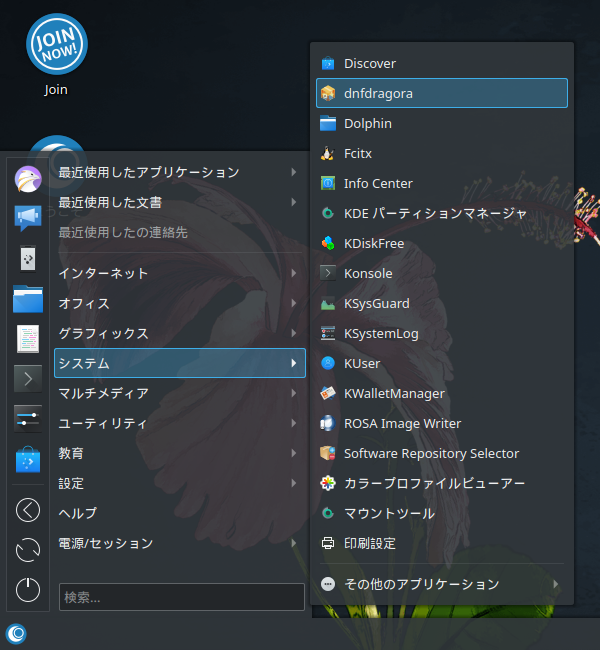Open Discover software center icon
Screen dimensions: 600x650
tap(328, 63)
